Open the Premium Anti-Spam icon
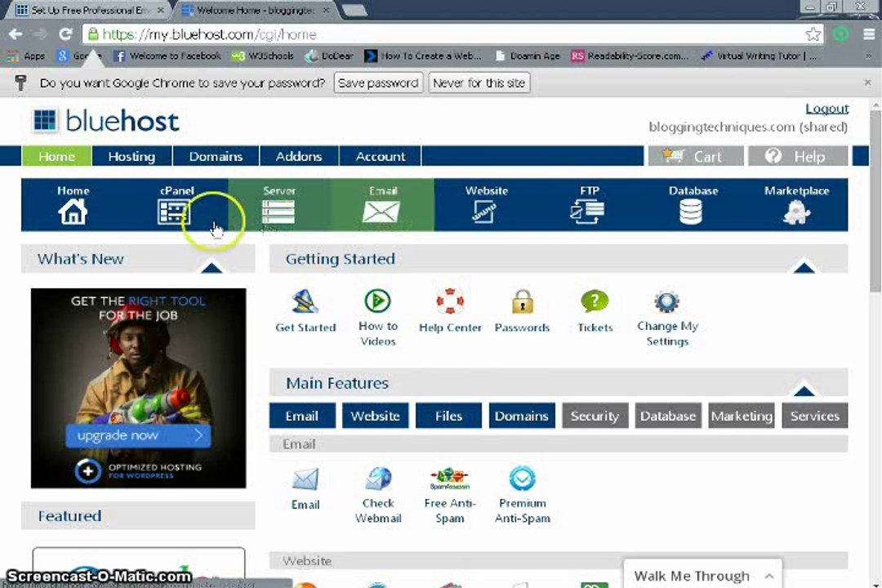The width and height of the screenshot is (882, 588). pyautogui.click(x=523, y=479)
